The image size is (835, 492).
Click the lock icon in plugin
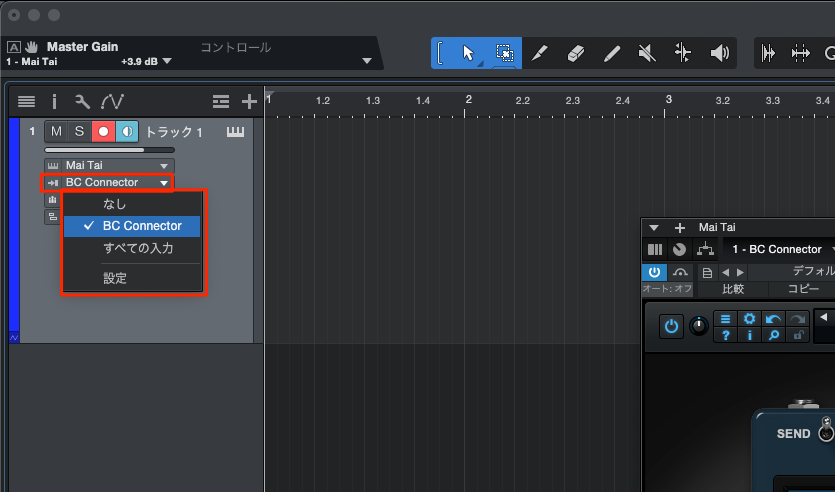(x=797, y=334)
